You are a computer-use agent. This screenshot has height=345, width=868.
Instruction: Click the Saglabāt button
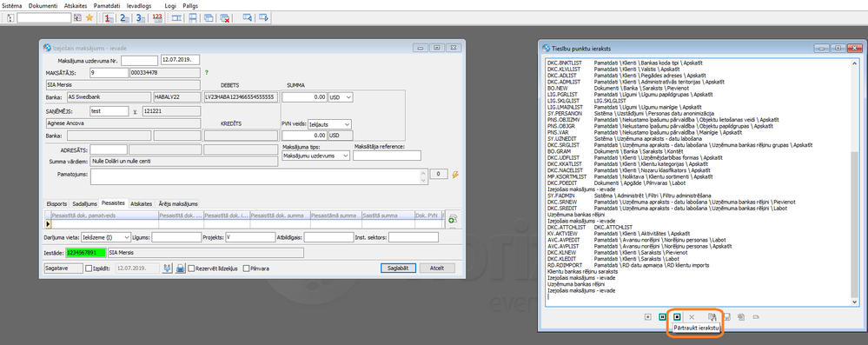[398, 268]
